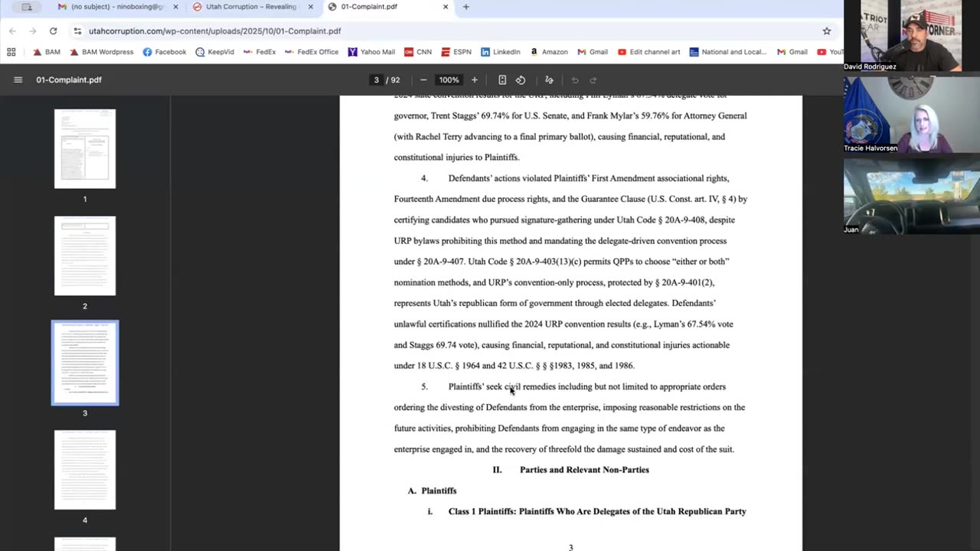Viewport: 980px width, 551px height.
Task: Click the redo annotation icon
Action: point(593,80)
